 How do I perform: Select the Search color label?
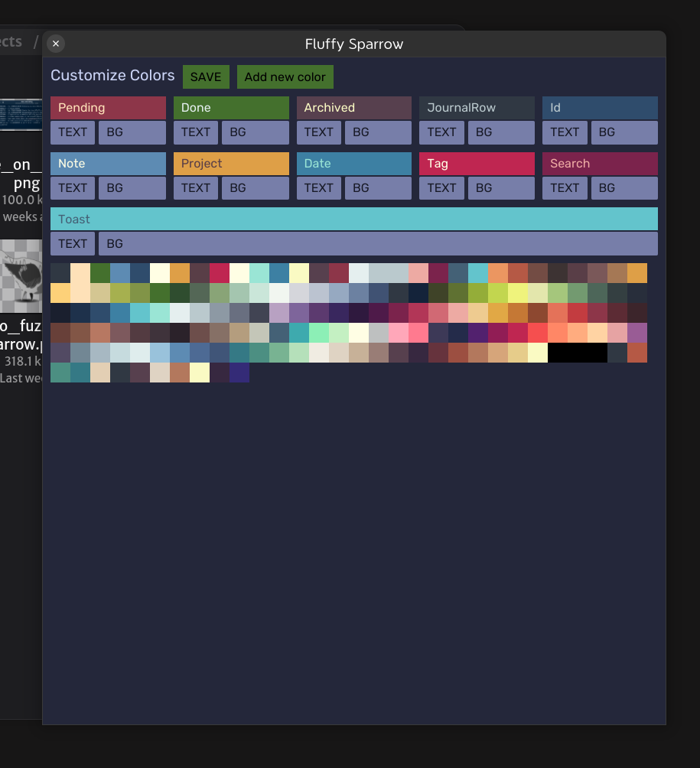(600, 164)
